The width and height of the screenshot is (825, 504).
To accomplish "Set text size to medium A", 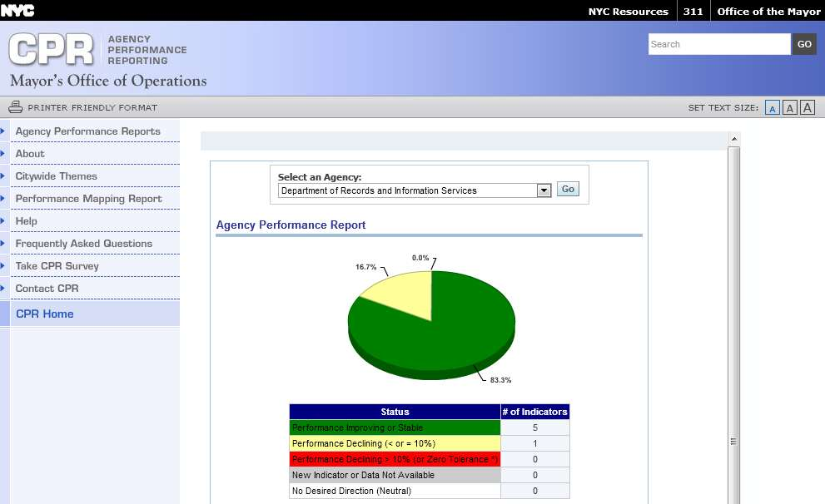I will 789,108.
